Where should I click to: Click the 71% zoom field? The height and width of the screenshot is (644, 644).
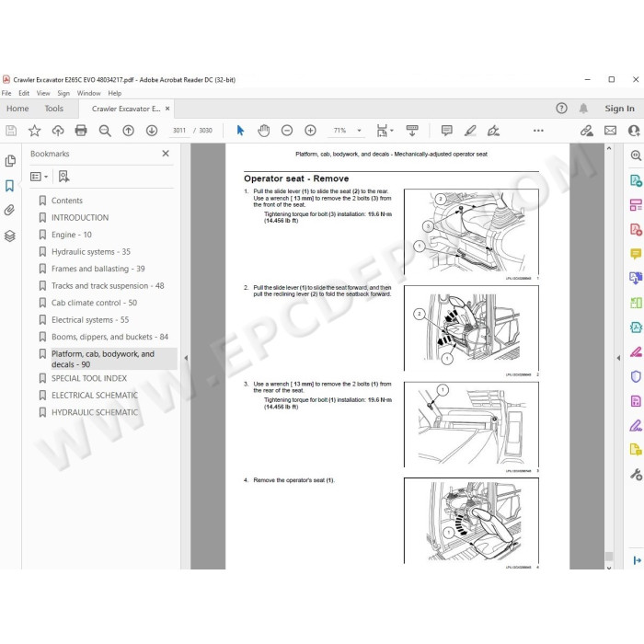(339, 131)
